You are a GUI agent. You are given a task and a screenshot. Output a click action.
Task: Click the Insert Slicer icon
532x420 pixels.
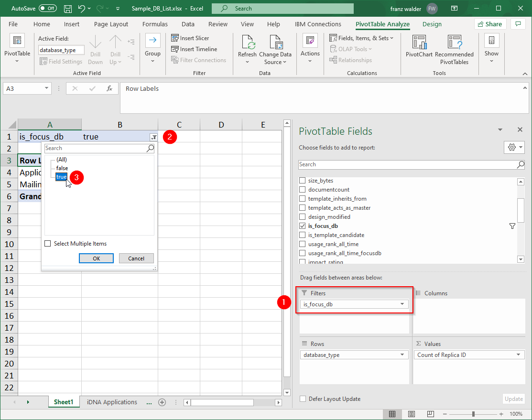click(x=175, y=38)
